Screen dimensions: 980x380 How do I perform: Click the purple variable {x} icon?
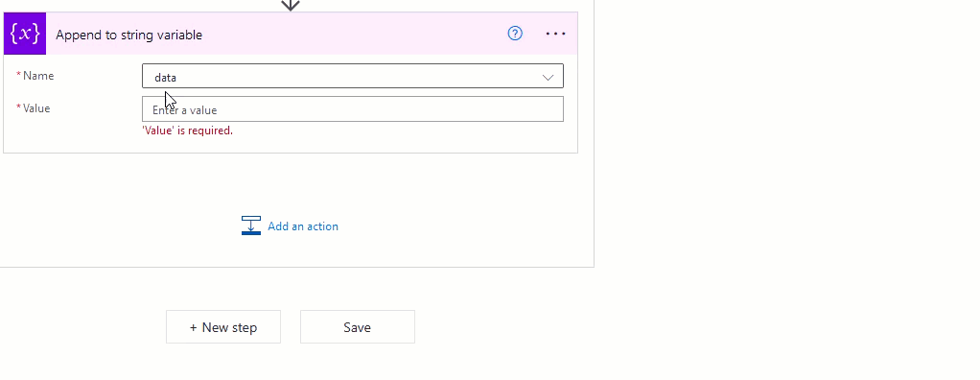click(x=25, y=34)
